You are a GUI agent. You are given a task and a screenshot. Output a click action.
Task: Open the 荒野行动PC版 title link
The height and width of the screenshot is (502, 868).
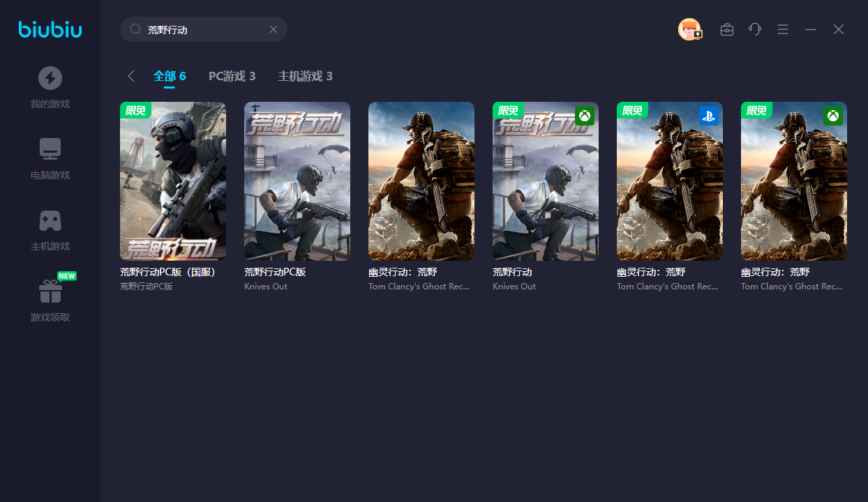click(275, 272)
